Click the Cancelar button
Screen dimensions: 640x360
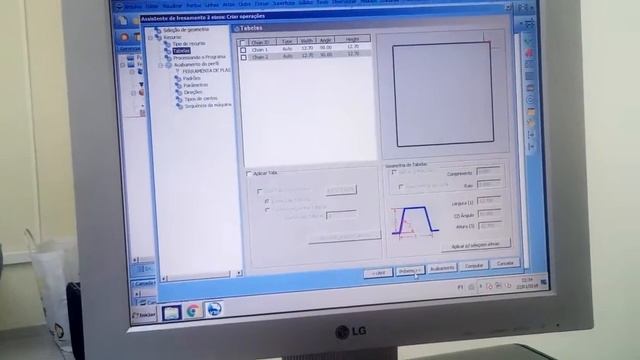click(505, 263)
